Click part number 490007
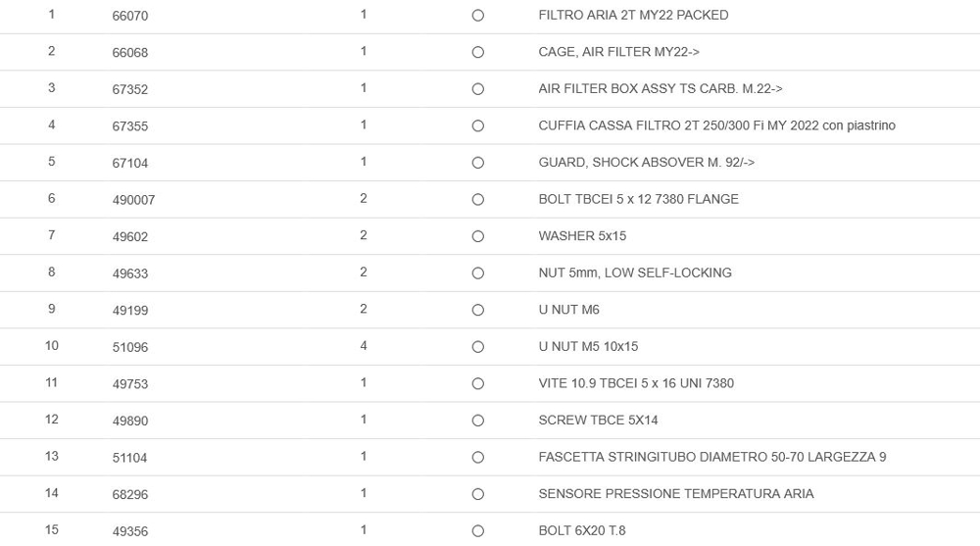980x546 pixels. click(x=133, y=200)
